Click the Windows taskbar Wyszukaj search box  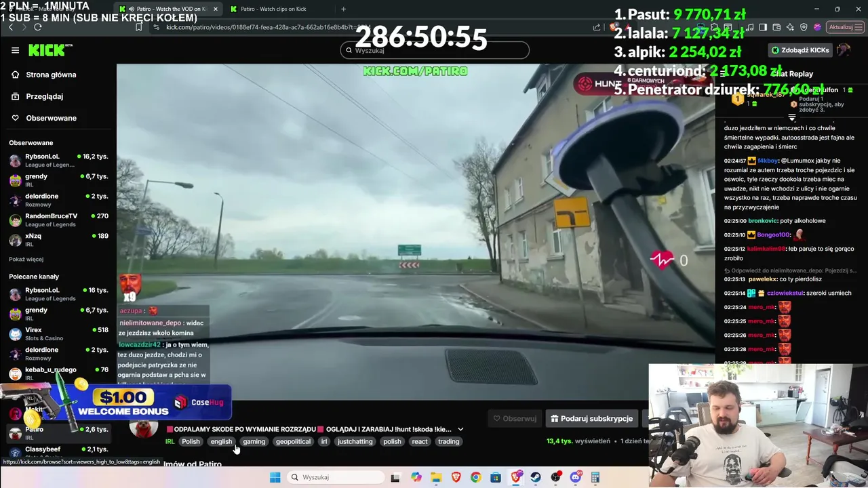coord(335,477)
